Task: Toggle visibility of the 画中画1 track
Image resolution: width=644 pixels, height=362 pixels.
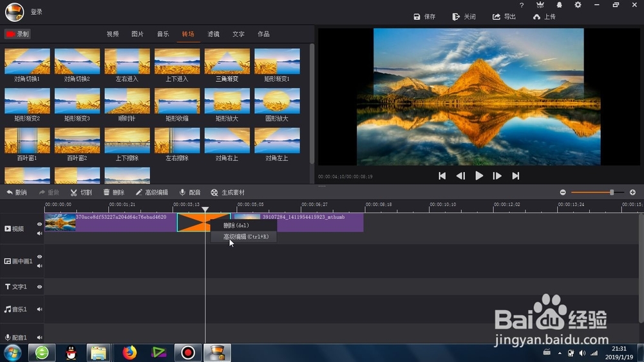Action: (39, 256)
